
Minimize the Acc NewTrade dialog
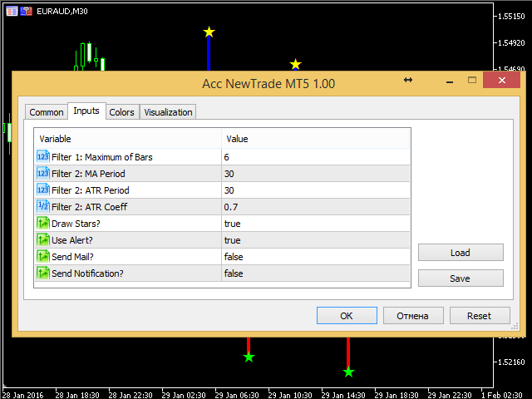click(450, 81)
